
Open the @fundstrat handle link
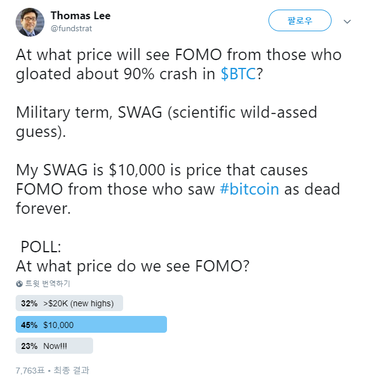[x=71, y=29]
